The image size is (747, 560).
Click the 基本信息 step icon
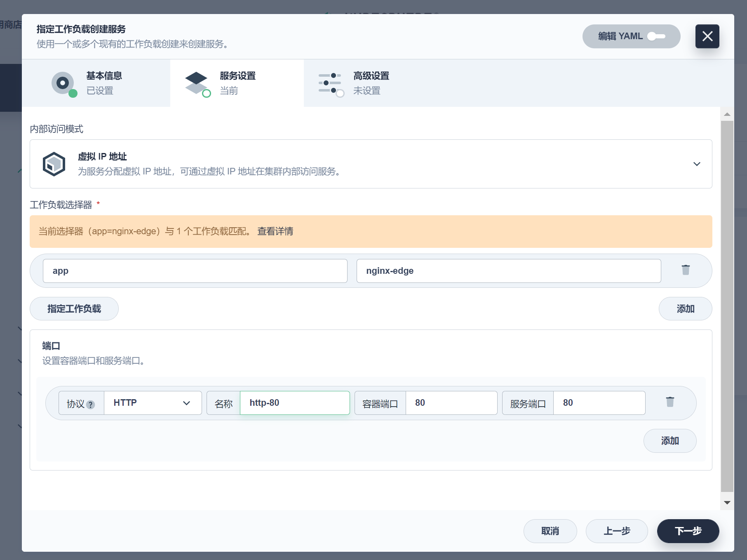click(x=63, y=84)
